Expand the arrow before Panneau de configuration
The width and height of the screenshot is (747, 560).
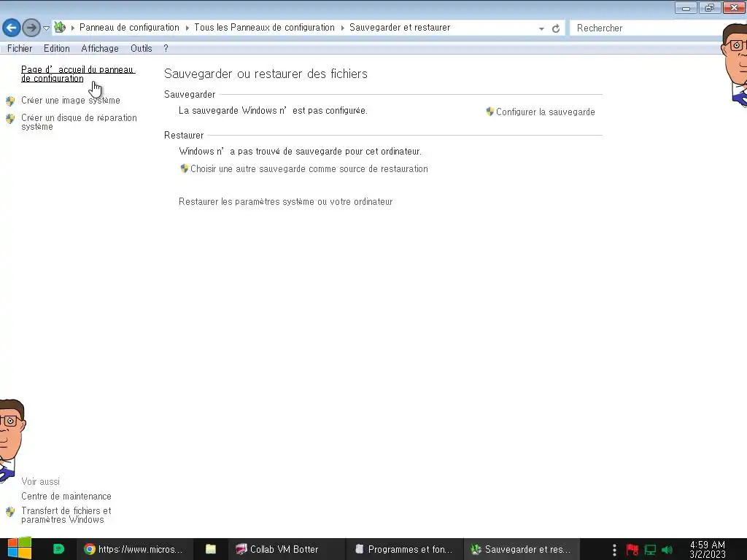[73, 28]
